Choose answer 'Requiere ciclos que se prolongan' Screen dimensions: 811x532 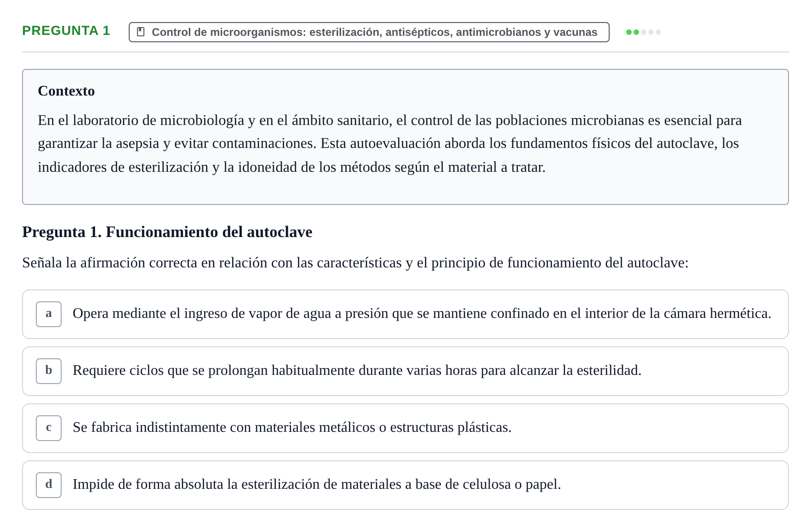(x=405, y=371)
